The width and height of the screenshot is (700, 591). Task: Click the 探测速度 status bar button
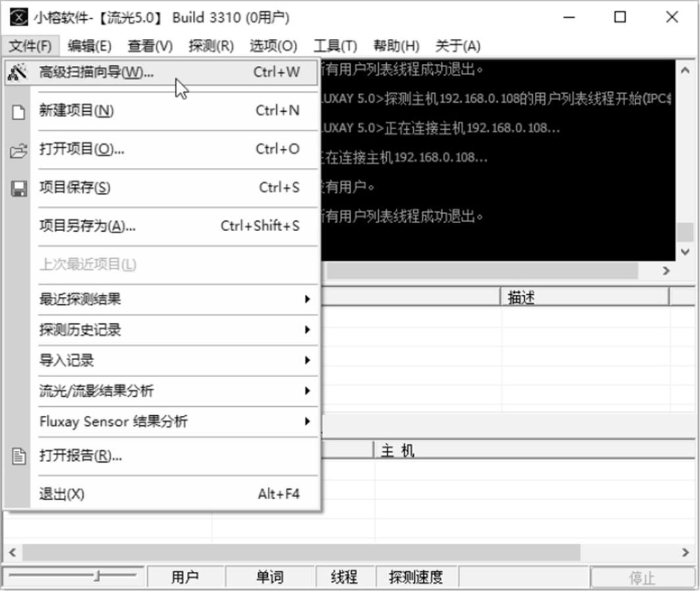416,577
